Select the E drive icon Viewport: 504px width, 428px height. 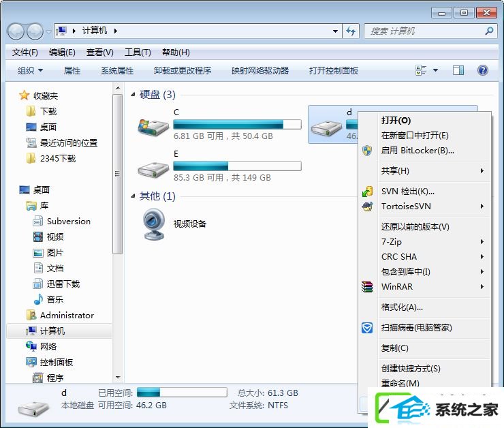153,169
